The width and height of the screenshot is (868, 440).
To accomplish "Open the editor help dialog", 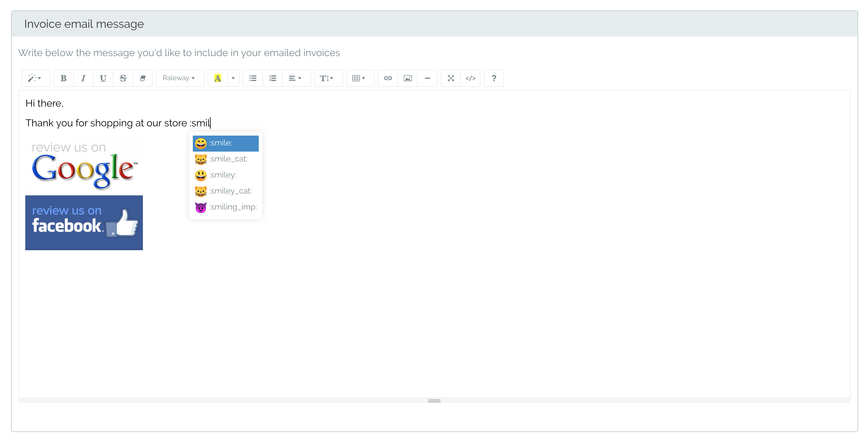I will [x=494, y=78].
